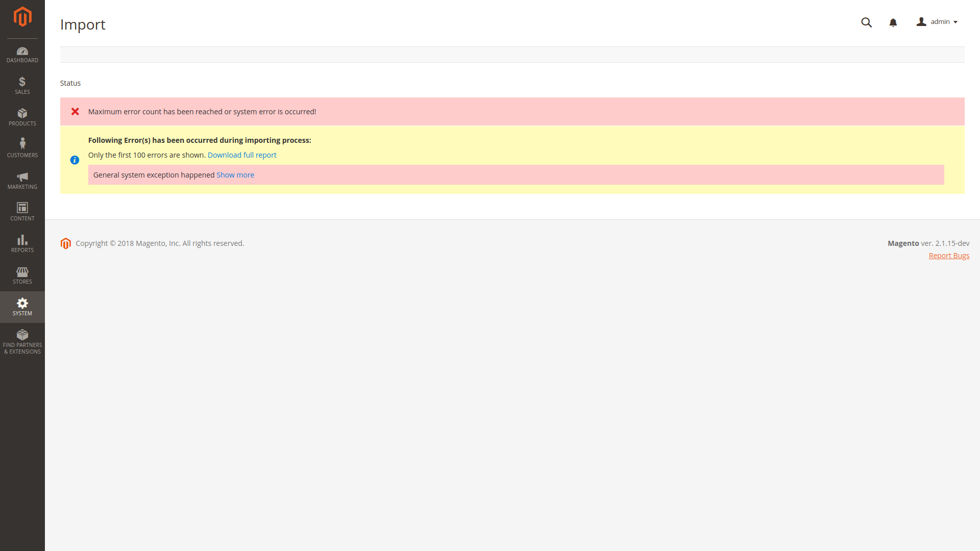This screenshot has width=980, height=551.
Task: Click the Magento logo in sidebar
Action: coord(22,17)
